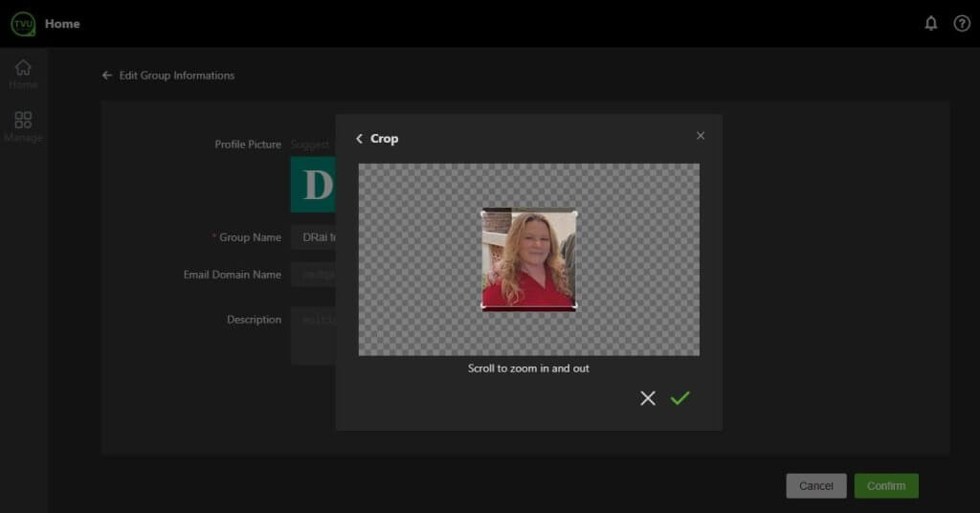Click the photo inside the crop box
Image resolution: width=980 pixels, height=513 pixels.
coord(528,259)
